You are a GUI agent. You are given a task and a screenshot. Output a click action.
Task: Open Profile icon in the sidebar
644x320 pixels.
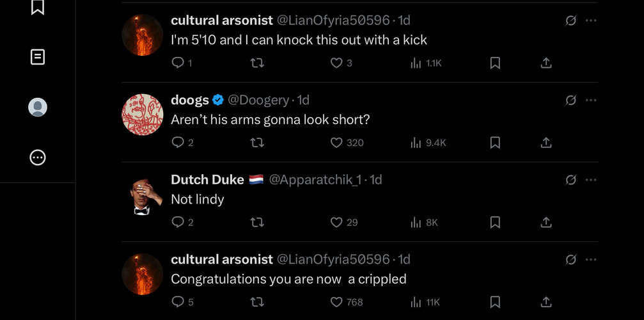tap(37, 108)
